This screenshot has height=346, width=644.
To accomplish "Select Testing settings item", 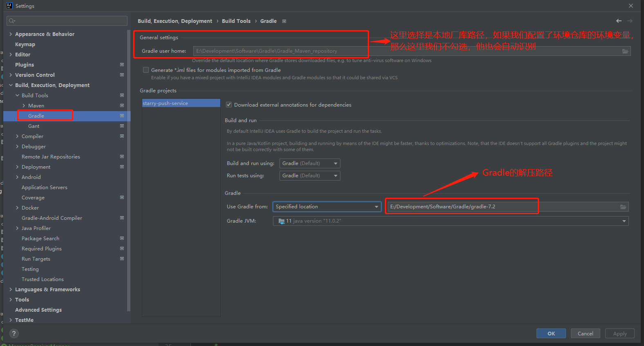I will [x=30, y=269].
